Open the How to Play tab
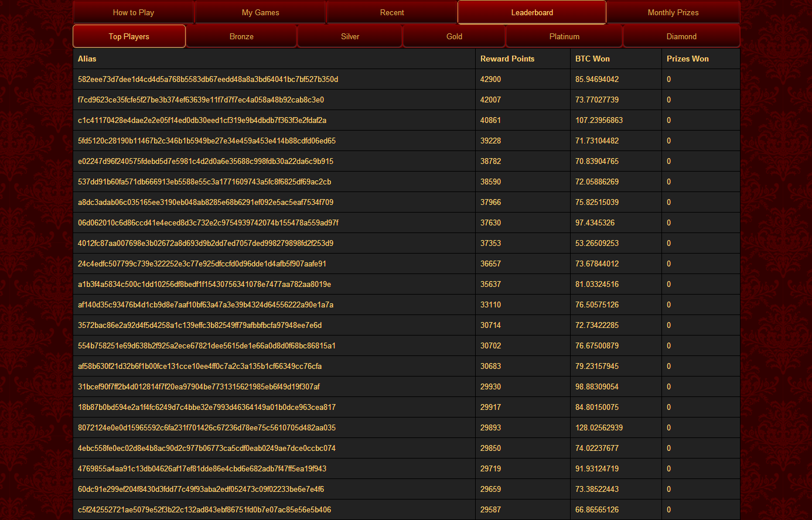The image size is (812, 520). (x=134, y=12)
